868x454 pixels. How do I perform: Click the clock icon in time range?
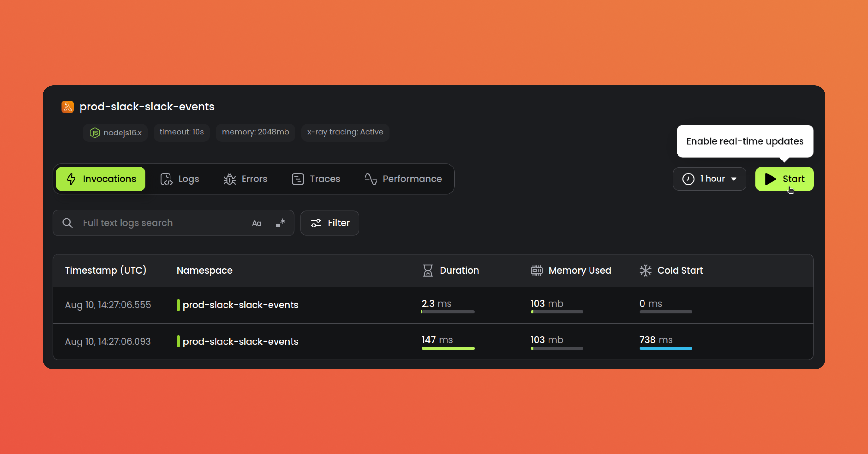(x=688, y=179)
